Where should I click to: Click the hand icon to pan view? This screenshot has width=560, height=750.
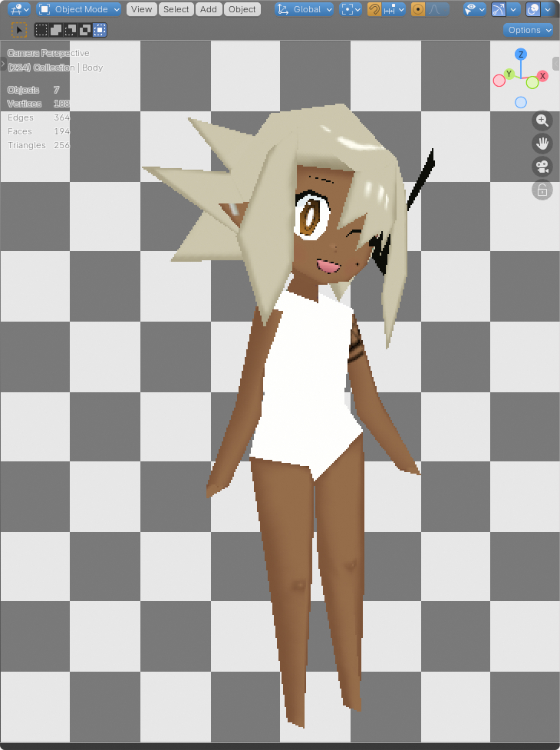pyautogui.click(x=542, y=144)
